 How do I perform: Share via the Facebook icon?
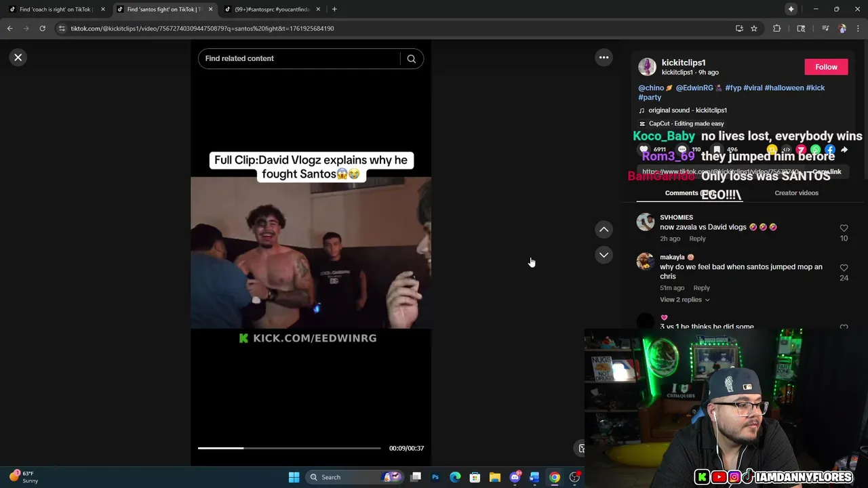[830, 150]
